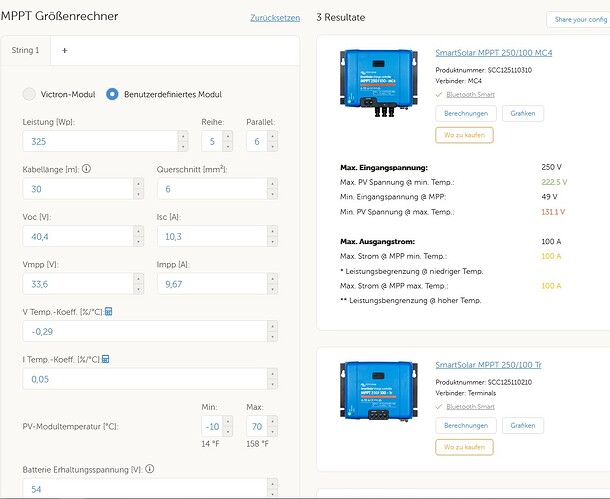Focus the Voc [V] input field
This screenshot has height=499, width=610.
click(78, 236)
